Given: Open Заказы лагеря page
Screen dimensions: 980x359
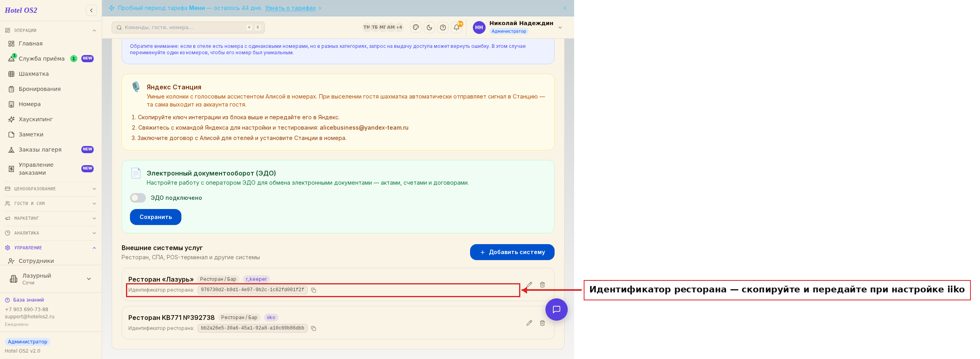Looking at the screenshot, I should [x=51, y=150].
